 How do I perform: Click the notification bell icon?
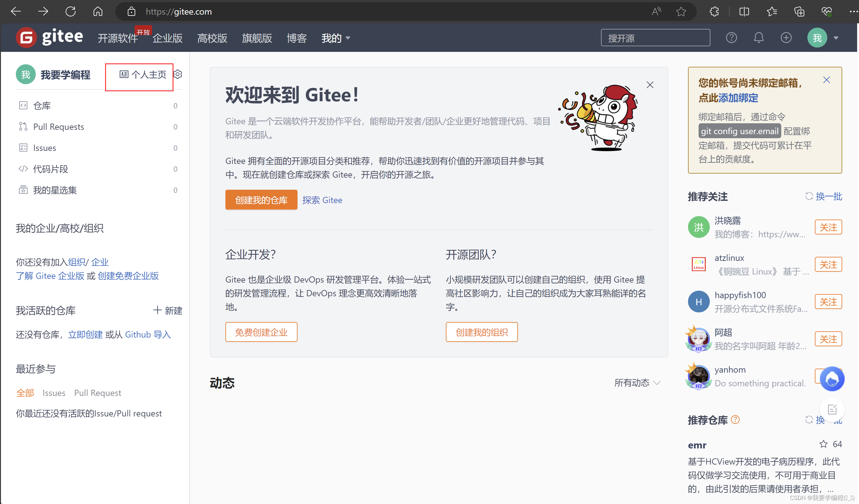click(759, 38)
